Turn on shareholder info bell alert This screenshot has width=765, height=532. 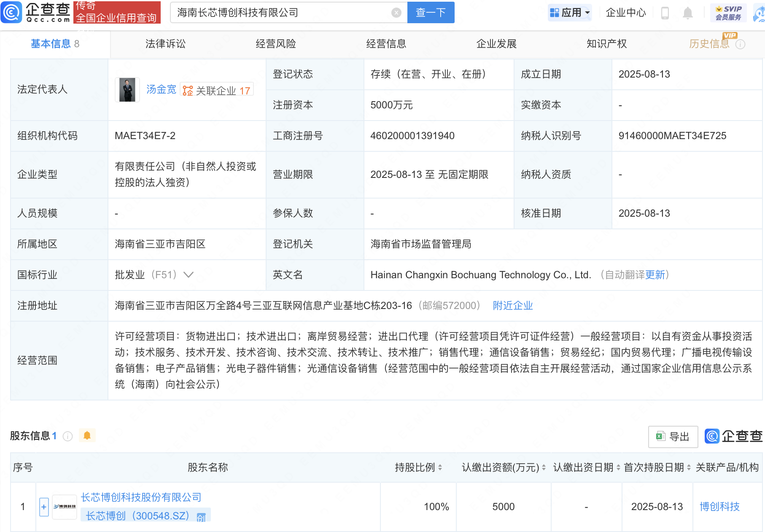tap(87, 435)
